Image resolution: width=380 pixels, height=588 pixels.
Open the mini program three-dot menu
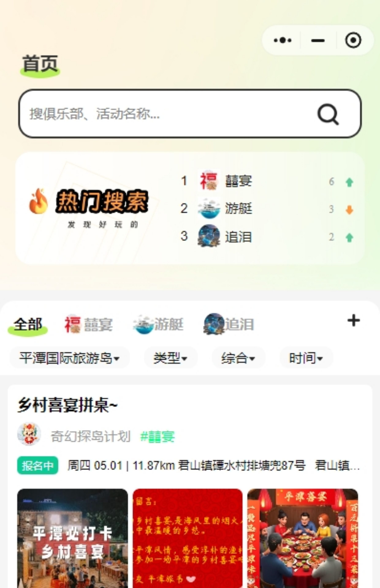283,40
